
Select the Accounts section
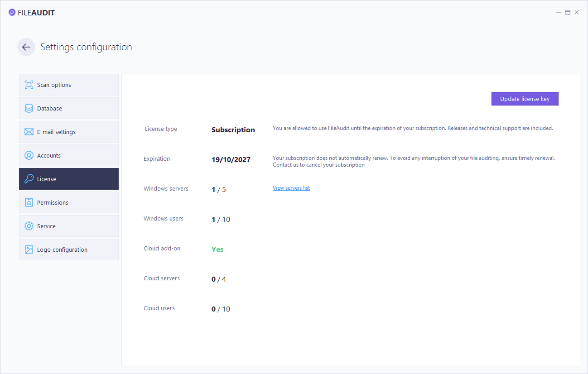pos(69,155)
